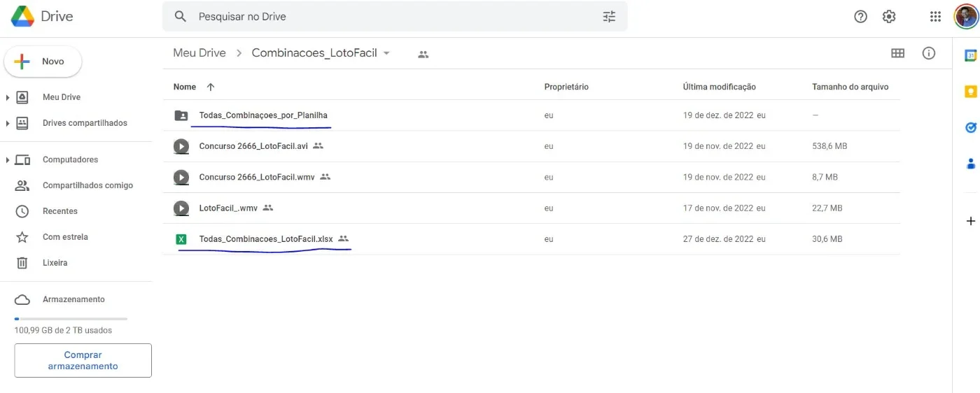Click the storage usage bar
980x393 pixels.
click(x=71, y=319)
